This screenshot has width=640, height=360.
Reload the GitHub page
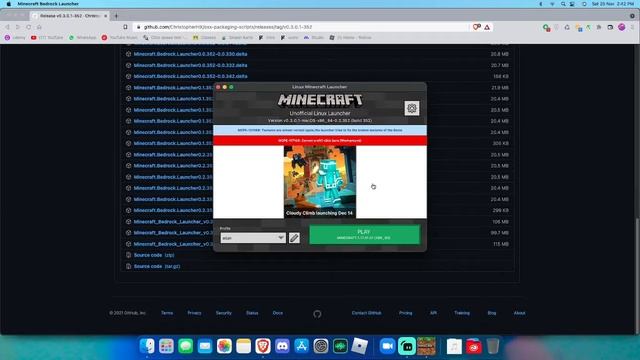[x=28, y=27]
